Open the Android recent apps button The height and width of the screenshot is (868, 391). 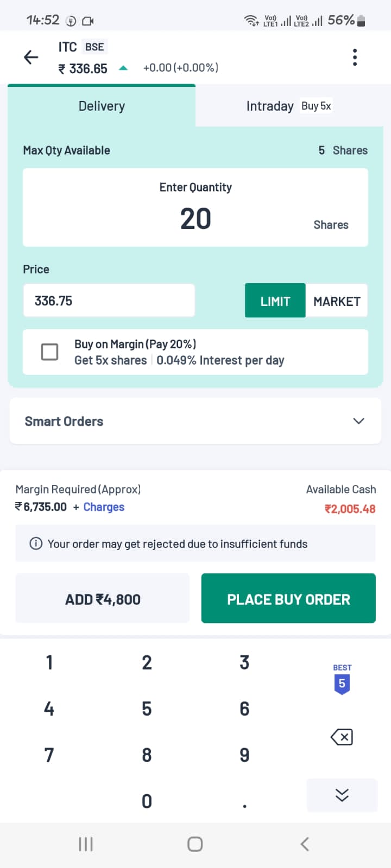pos(85,844)
